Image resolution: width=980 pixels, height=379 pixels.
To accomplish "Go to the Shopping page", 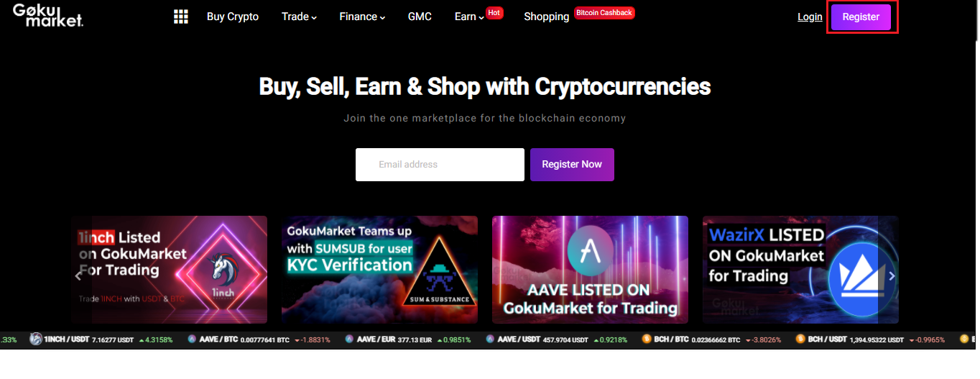I will pyautogui.click(x=546, y=17).
